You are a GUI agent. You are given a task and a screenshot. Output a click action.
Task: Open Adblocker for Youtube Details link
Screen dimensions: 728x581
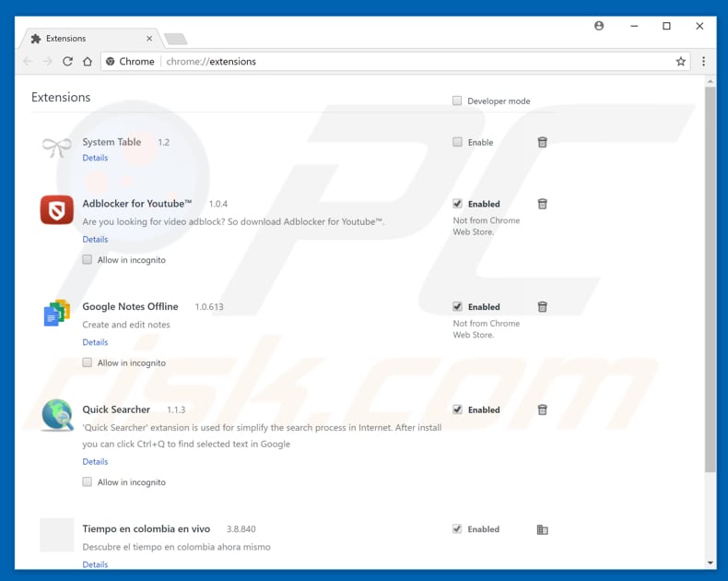pos(95,240)
